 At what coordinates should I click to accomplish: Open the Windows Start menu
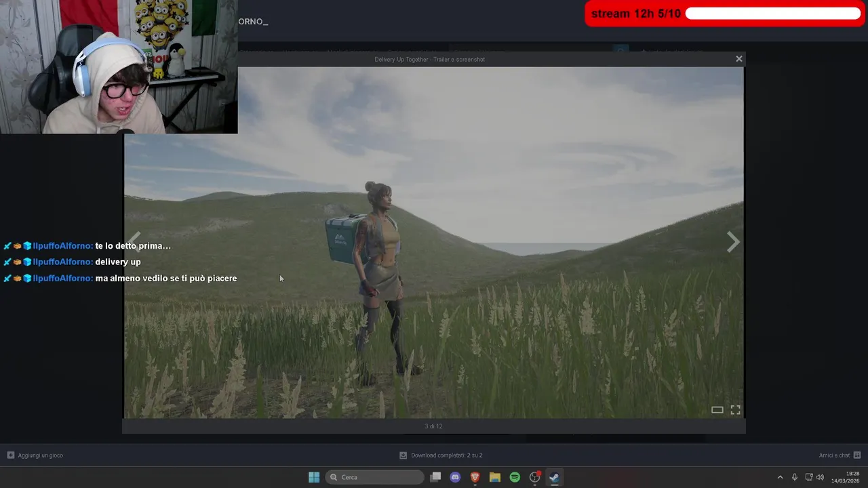[x=314, y=477]
